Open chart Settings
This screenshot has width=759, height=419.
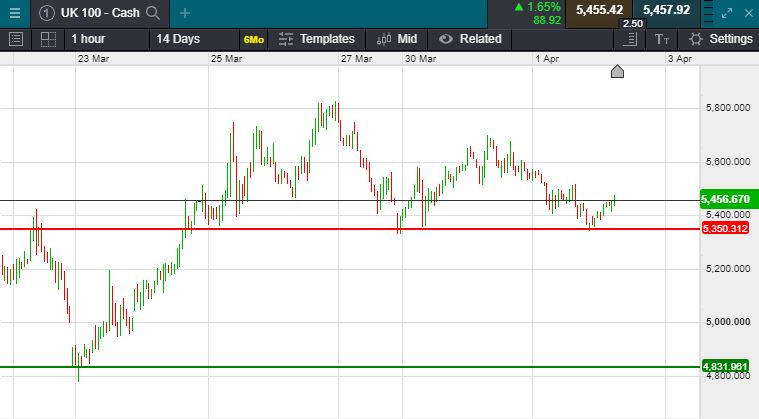[x=720, y=39]
